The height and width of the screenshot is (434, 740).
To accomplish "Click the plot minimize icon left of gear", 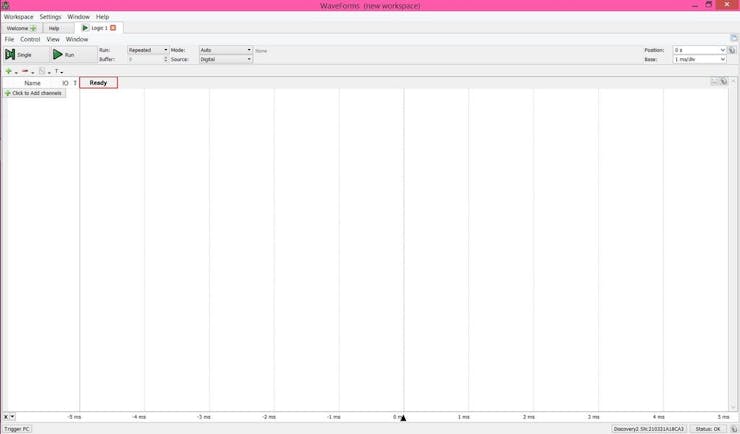I will pos(715,82).
